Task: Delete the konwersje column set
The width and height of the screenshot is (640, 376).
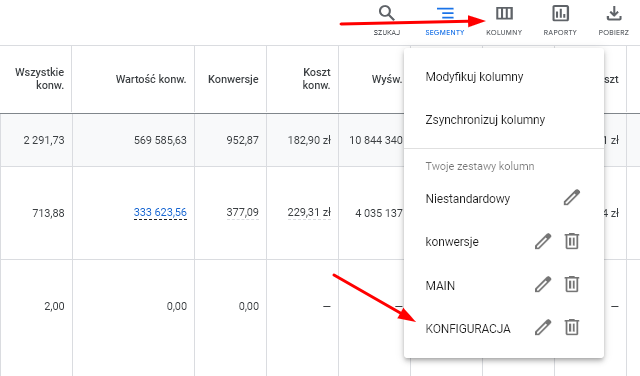Action: coord(571,241)
